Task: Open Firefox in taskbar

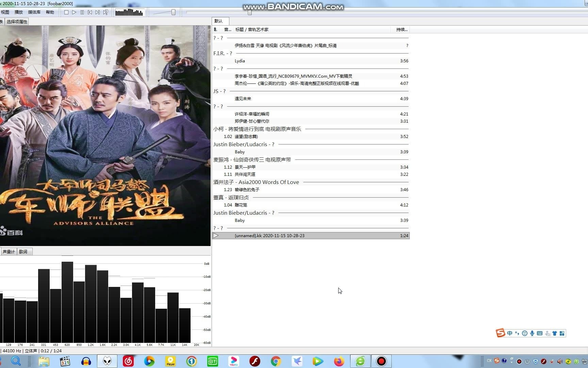Action: click(339, 361)
